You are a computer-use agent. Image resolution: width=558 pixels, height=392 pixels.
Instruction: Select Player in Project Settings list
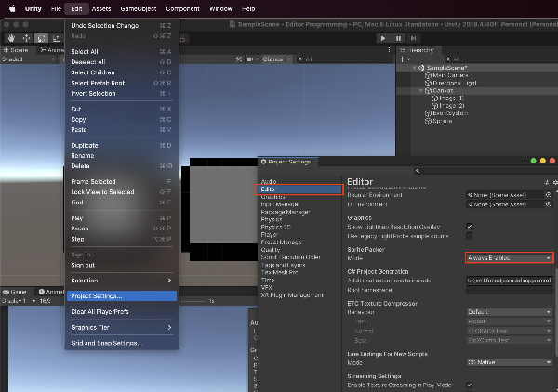click(270, 235)
